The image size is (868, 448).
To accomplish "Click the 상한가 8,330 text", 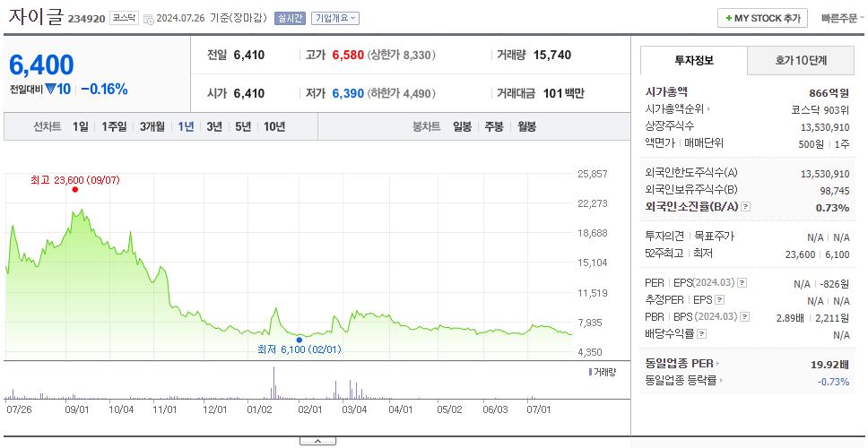I will (x=402, y=56).
